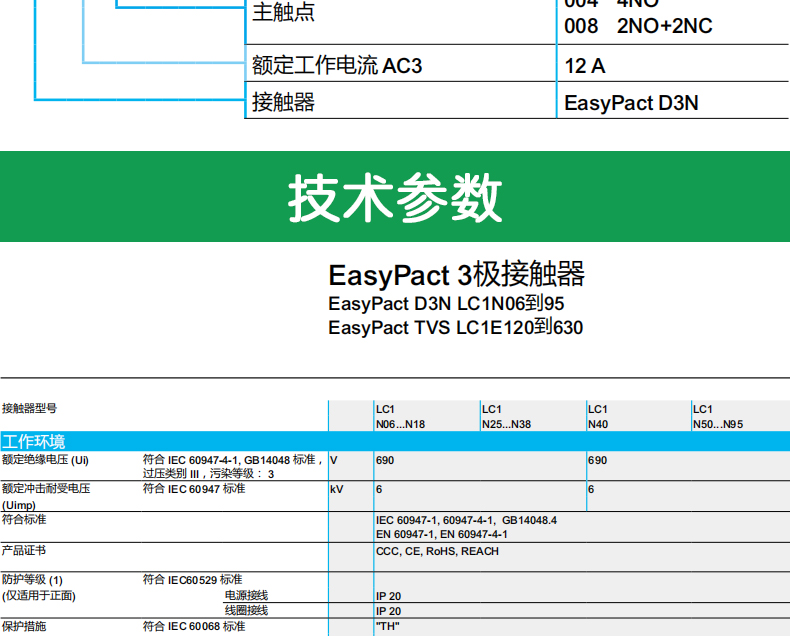This screenshot has height=636, width=790.
Task: Click 'EasyPact D3N LC1N06到95' subtitle
Action: 446,303
